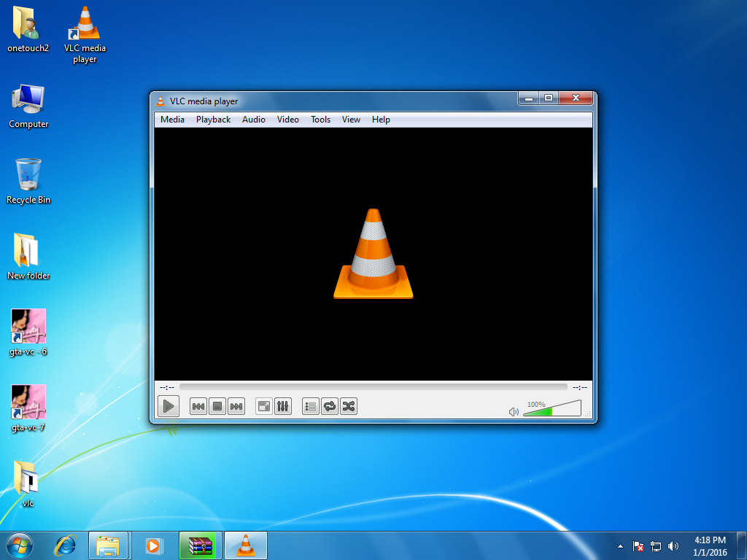Click remaining time label right of the seek bar
The height and width of the screenshot is (560, 747).
click(x=580, y=388)
